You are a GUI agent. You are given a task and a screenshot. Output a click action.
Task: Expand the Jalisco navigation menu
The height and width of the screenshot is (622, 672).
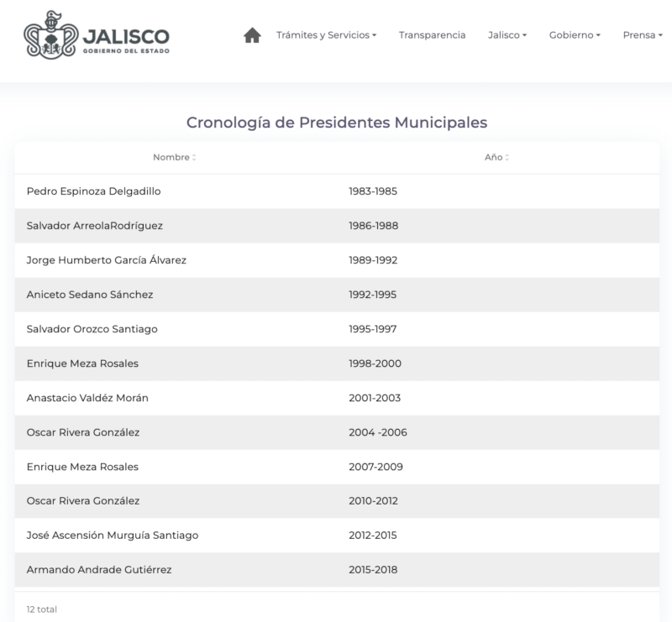coord(507,35)
